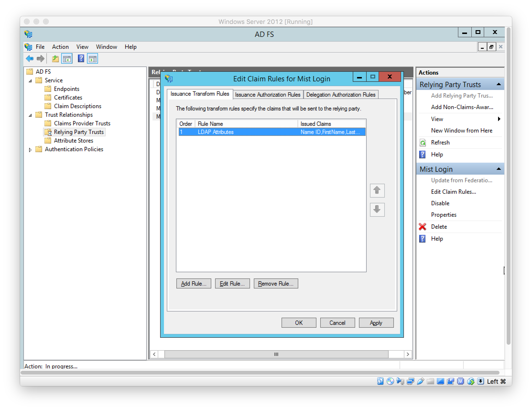The image size is (532, 410).
Task: Click the Rule Name column header
Action: click(x=246, y=124)
